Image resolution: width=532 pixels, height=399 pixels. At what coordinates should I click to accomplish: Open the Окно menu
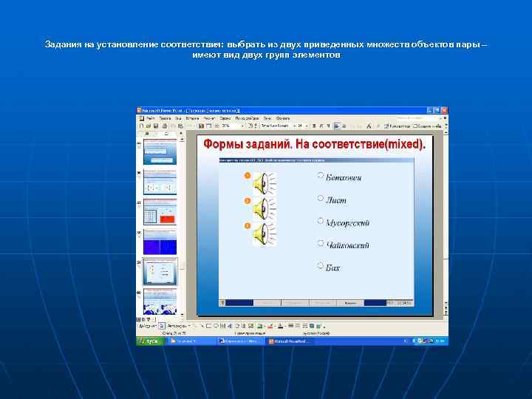coord(267,118)
